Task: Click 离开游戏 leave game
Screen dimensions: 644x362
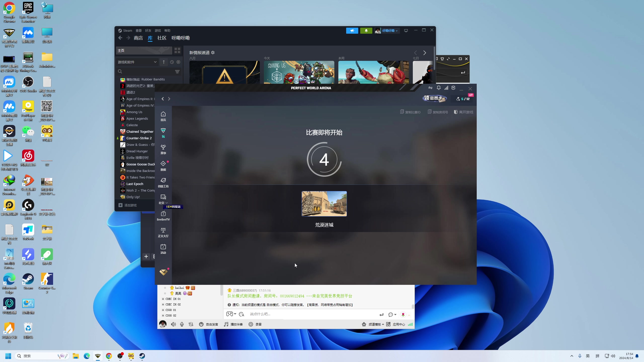Action: point(464,112)
